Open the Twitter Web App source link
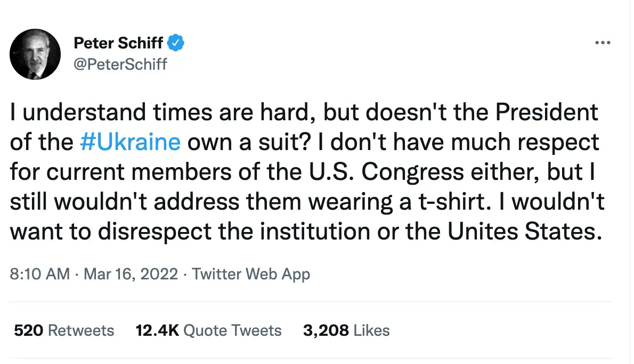Viewport: 634px width, 364px height. [x=251, y=274]
